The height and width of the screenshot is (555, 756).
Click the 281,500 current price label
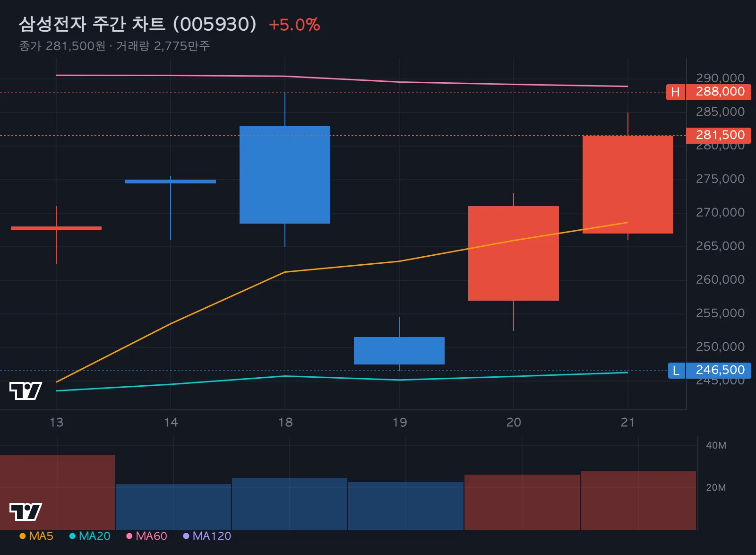pyautogui.click(x=719, y=135)
